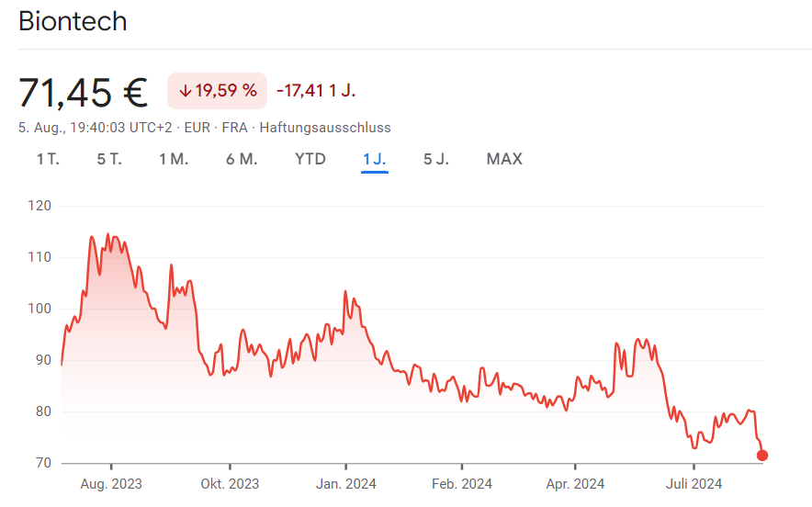Click the Juli 2024 axis label

tap(694, 484)
